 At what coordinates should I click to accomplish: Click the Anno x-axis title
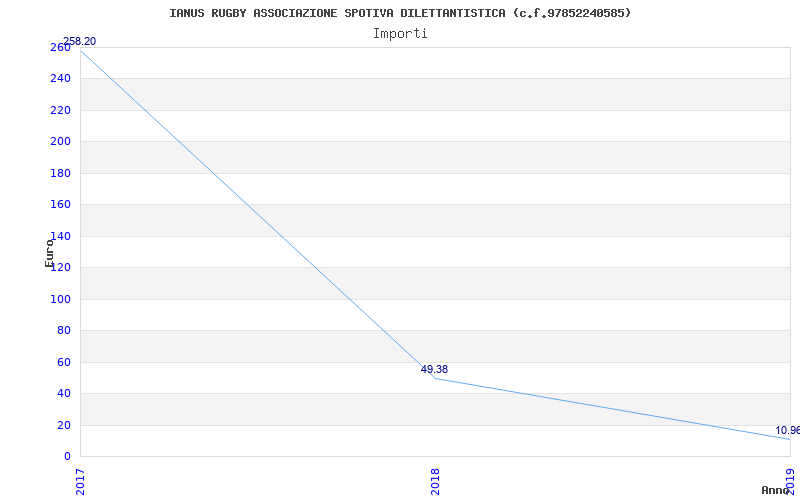click(776, 490)
